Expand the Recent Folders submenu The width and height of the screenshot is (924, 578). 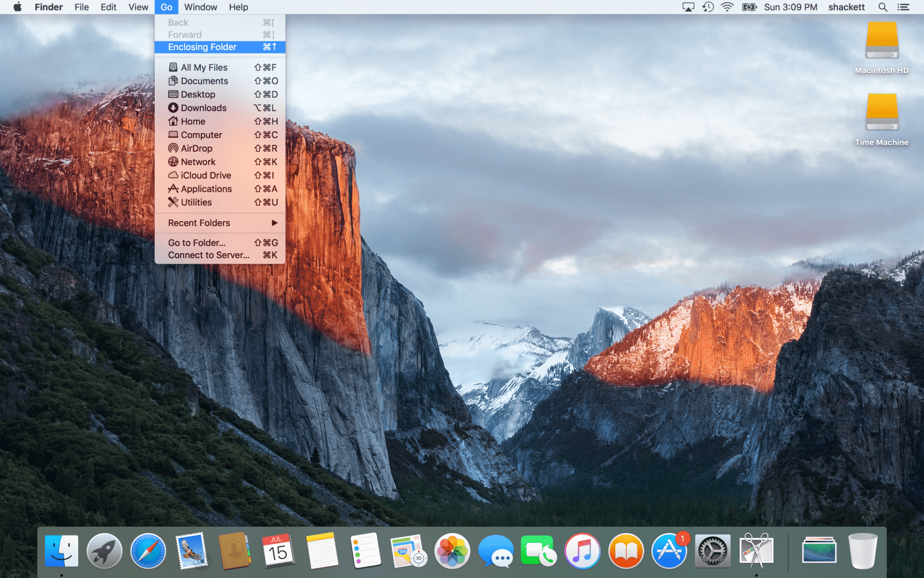(220, 223)
